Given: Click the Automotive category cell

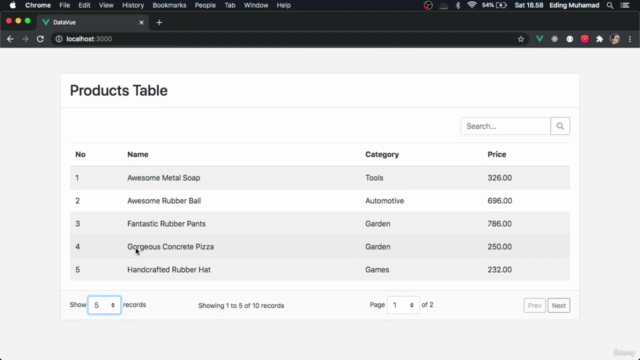Looking at the screenshot, I should (x=384, y=200).
